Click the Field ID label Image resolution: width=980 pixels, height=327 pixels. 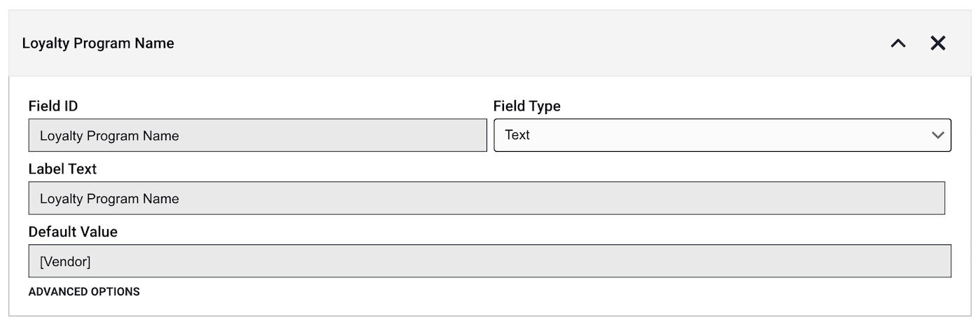click(x=53, y=106)
